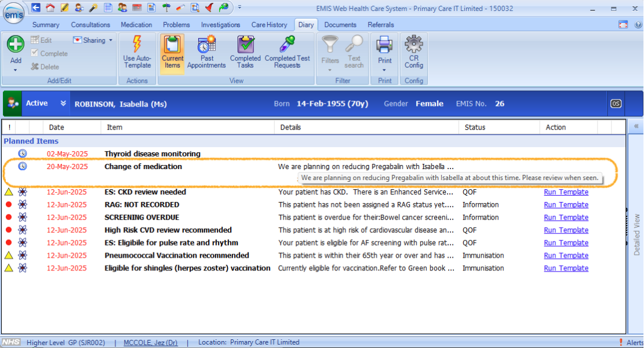
Task: Open the Referrals tab
Action: [x=381, y=25]
